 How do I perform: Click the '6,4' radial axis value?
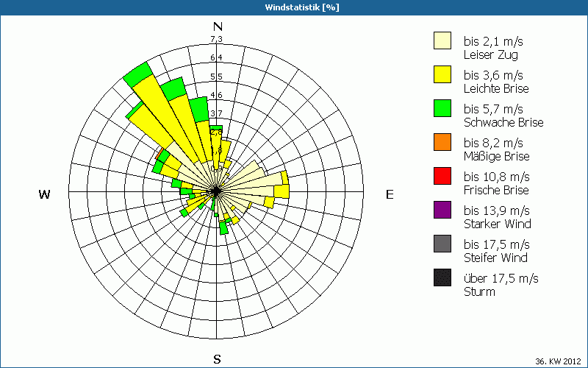(216, 57)
